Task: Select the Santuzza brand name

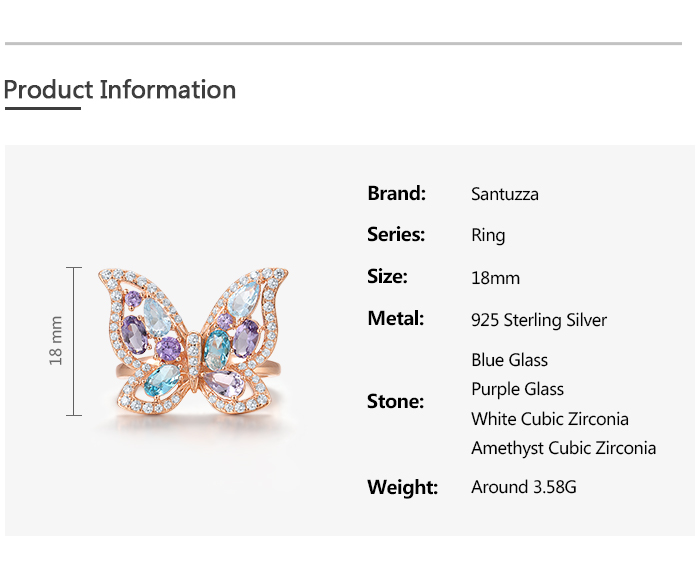Action: (505, 194)
